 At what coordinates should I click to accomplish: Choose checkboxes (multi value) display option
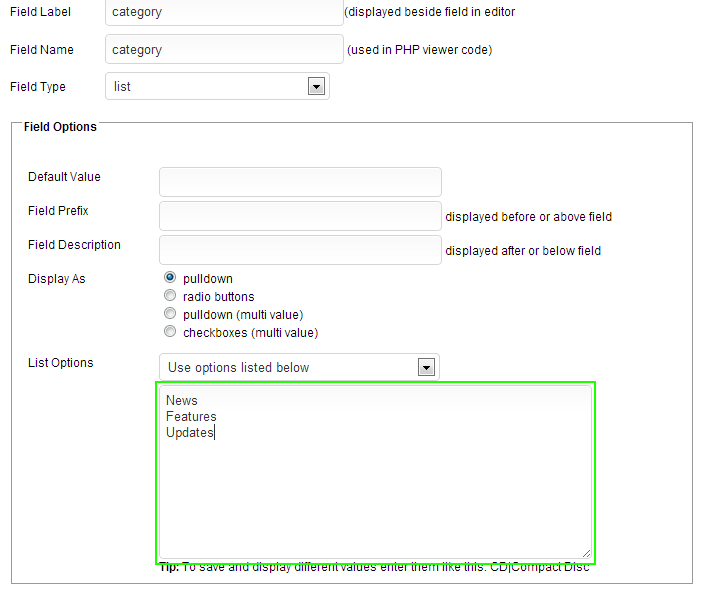tap(170, 332)
